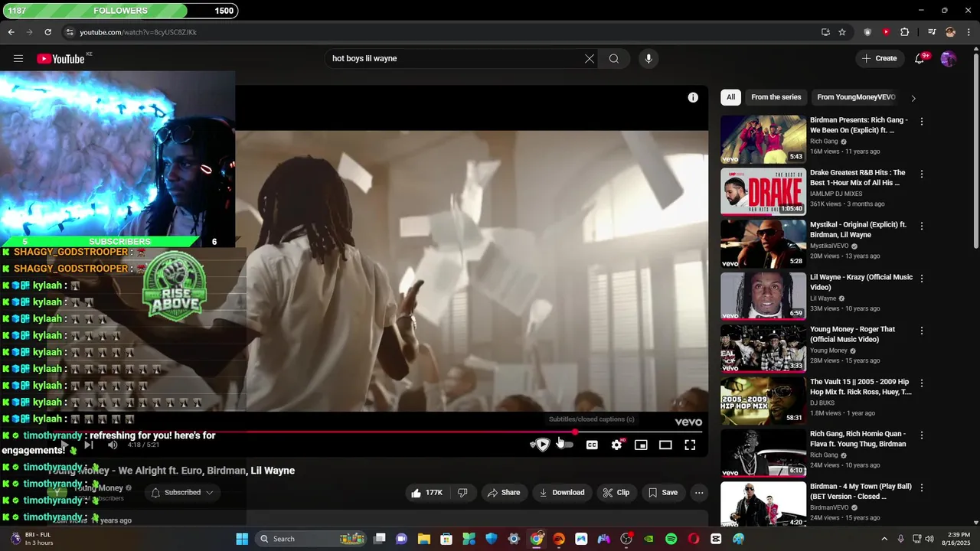Install app icon in address bar
This screenshot has height=551, width=980.
[x=825, y=32]
